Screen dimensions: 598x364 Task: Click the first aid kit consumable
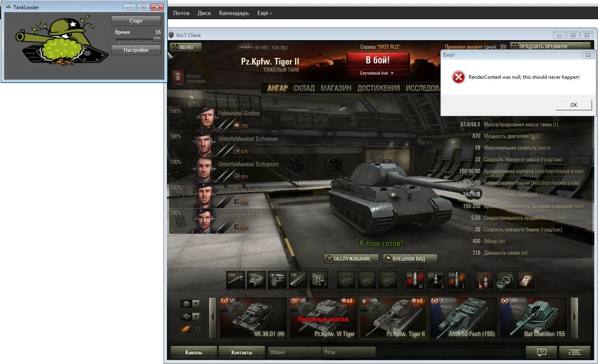(526, 280)
